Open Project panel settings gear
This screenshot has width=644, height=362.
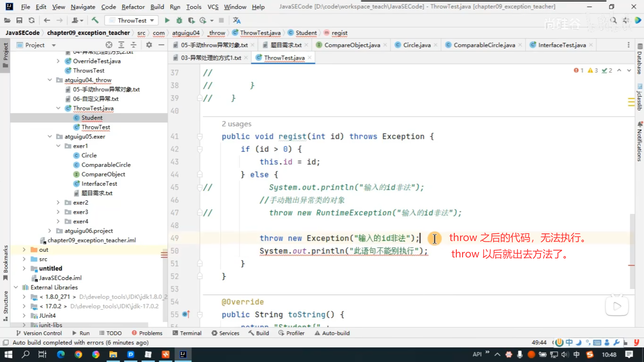(x=149, y=45)
